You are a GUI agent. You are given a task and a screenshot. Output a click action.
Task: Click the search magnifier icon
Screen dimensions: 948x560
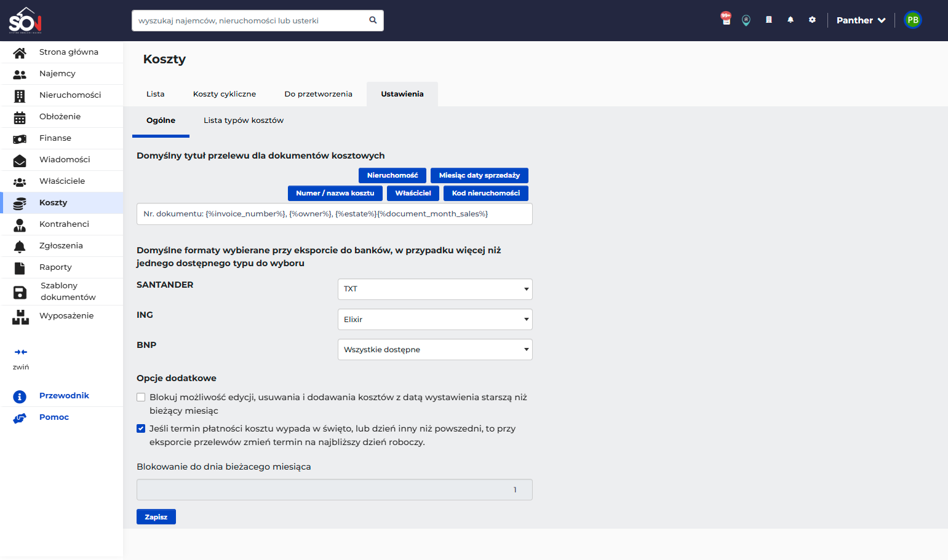[x=373, y=20]
